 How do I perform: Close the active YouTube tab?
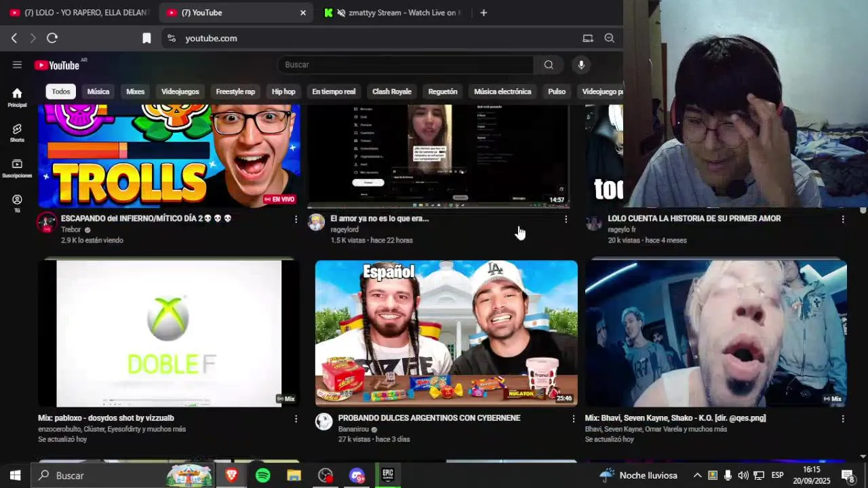tap(303, 12)
